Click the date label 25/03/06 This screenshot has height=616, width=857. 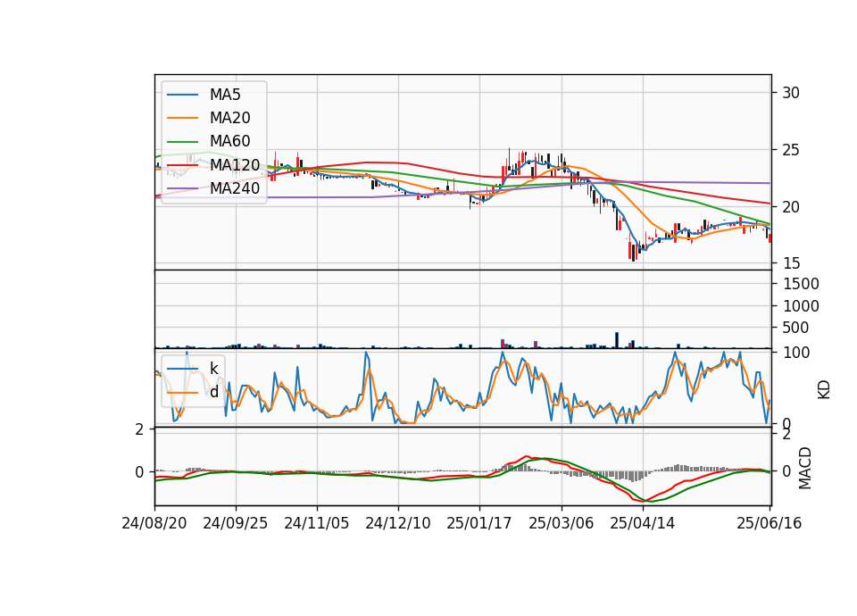point(561,523)
